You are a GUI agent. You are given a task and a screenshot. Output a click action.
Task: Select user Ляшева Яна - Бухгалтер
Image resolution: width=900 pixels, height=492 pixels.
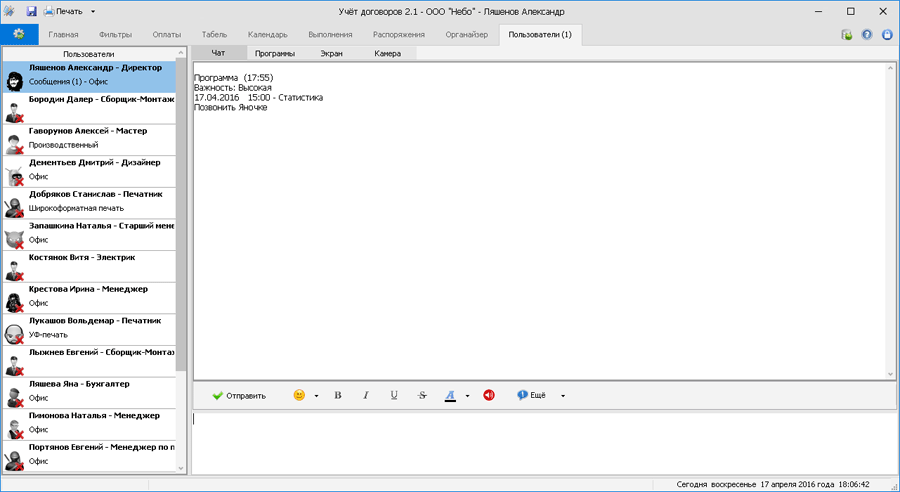(89, 392)
